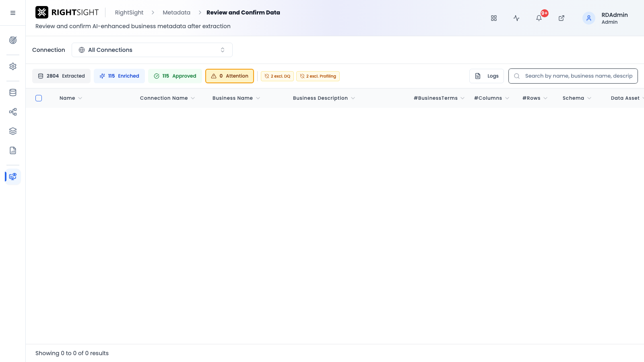The height and width of the screenshot is (362, 644).
Task: Filter by 115 Enriched
Action: pyautogui.click(x=119, y=76)
